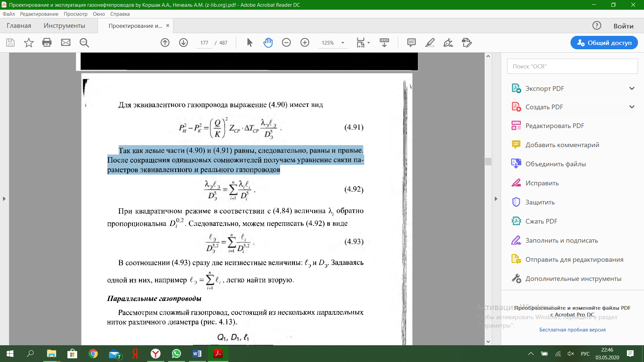Click the vertical scrollbar thumb
Image resolution: width=644 pixels, height=362 pixels.
coord(488,162)
